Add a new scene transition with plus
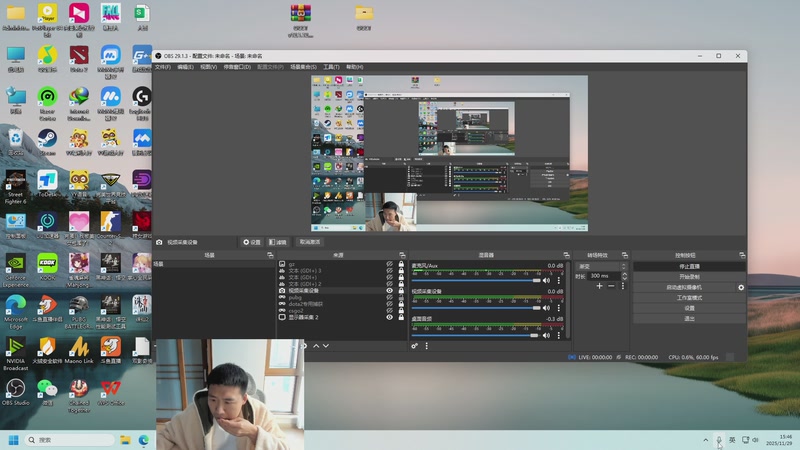Image resolution: width=800 pixels, height=450 pixels. tap(599, 286)
